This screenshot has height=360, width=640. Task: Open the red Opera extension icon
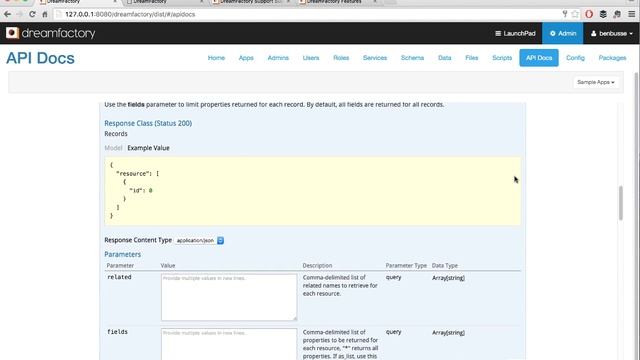pos(589,14)
